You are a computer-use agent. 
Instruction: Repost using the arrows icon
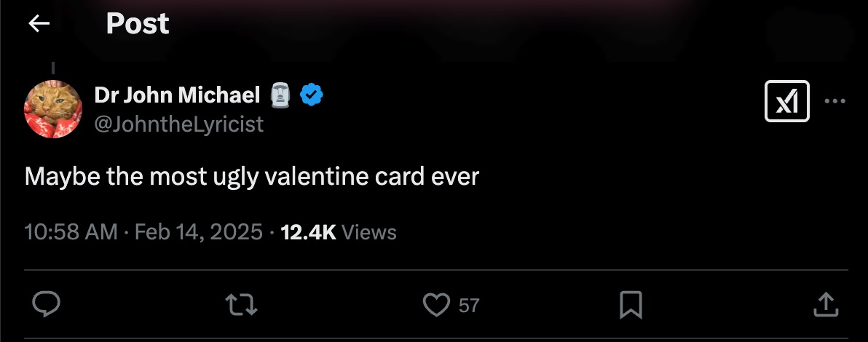pyautogui.click(x=241, y=305)
